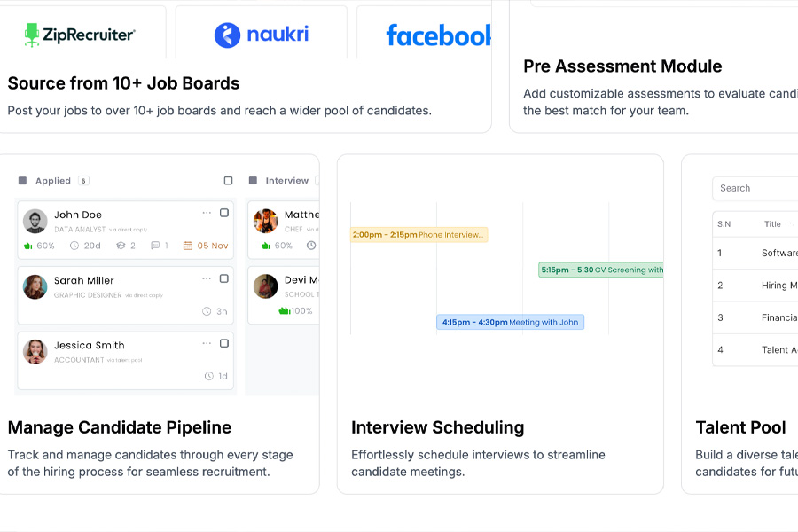This screenshot has width=798, height=532.
Task: Click the ZipRecruiter logo
Action: tap(80, 35)
